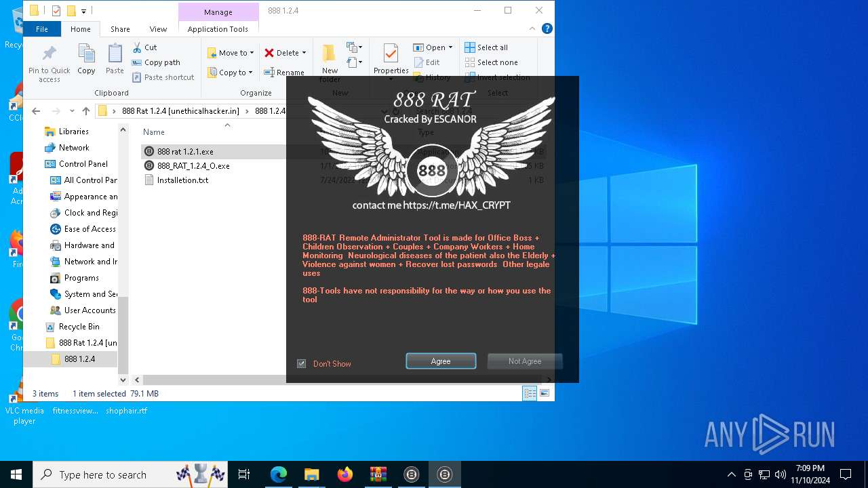Viewport: 868px width, 488px height.
Task: Click the Rename ribbon button
Action: [x=284, y=73]
